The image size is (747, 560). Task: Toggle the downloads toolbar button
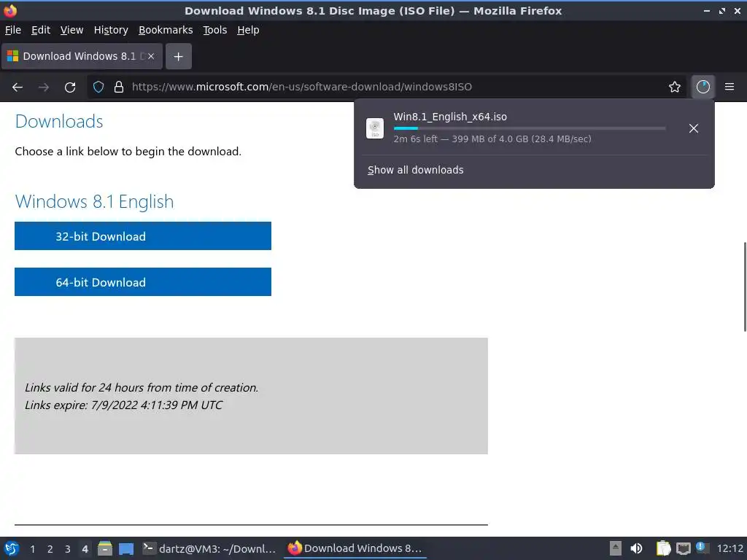tap(703, 87)
